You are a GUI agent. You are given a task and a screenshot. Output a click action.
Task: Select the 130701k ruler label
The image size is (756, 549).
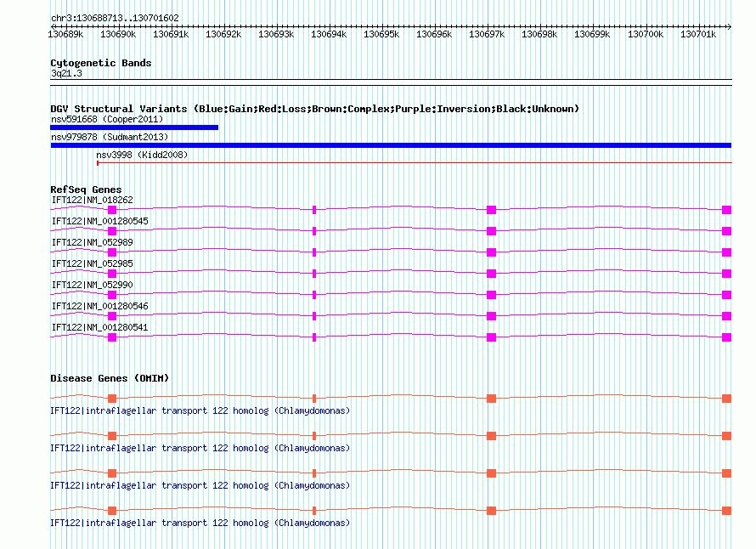coord(697,34)
